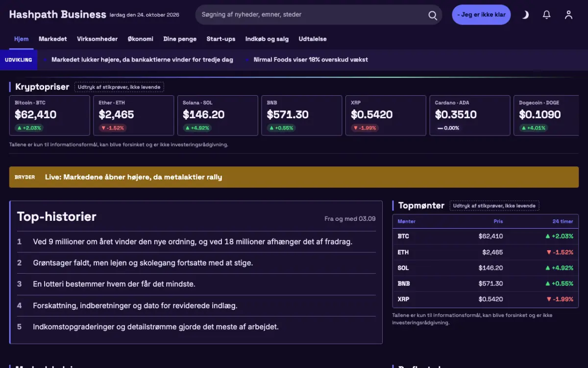
Task: Open ticker headline about bankaktierne
Action: click(142, 60)
